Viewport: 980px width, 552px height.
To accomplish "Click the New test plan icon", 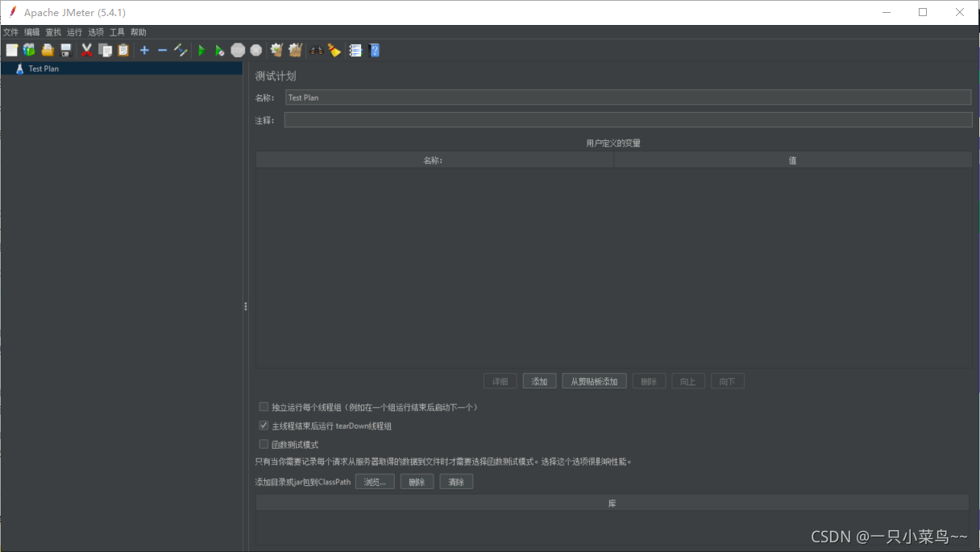I will pyautogui.click(x=11, y=50).
